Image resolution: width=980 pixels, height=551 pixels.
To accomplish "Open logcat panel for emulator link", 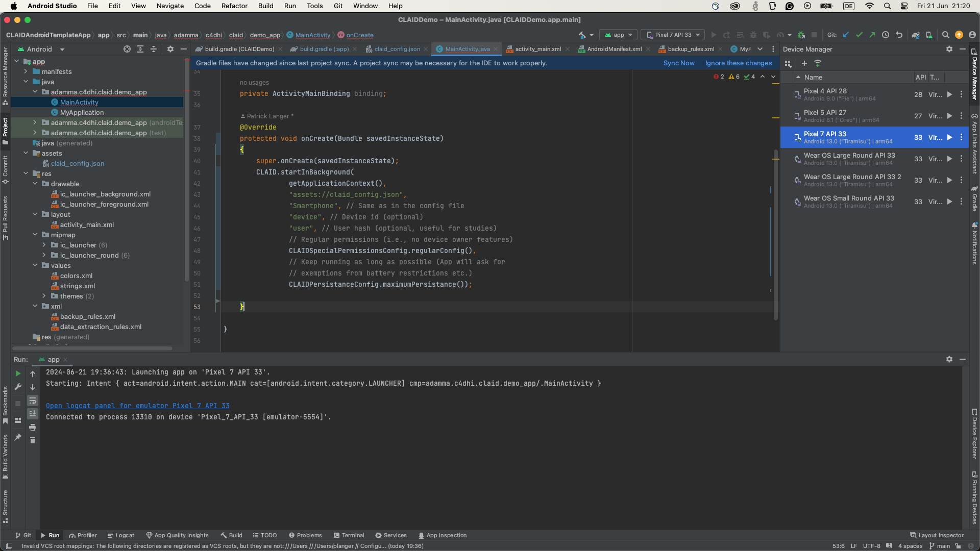I will point(138,406).
